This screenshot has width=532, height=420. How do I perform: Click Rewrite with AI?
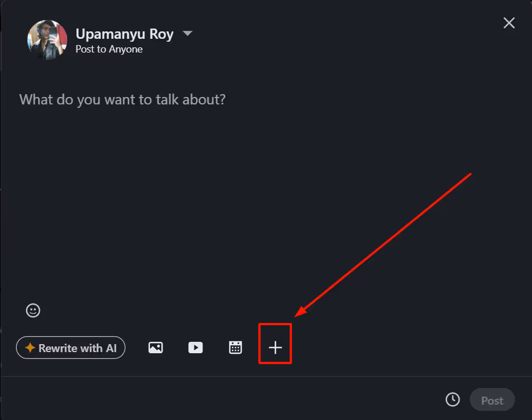click(x=71, y=347)
